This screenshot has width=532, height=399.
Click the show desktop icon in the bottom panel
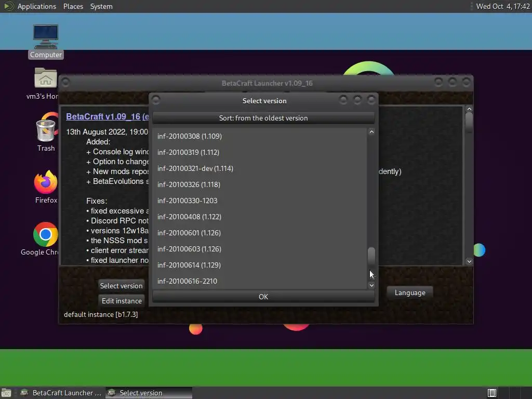pyautogui.click(x=6, y=393)
